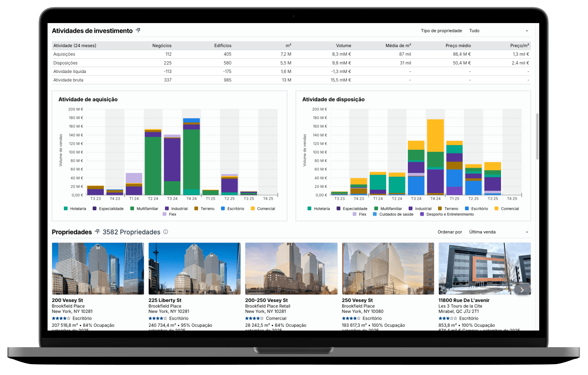Open the 225 Liberty St property link
Viewport: 588px width, 375px height.
pos(165,300)
